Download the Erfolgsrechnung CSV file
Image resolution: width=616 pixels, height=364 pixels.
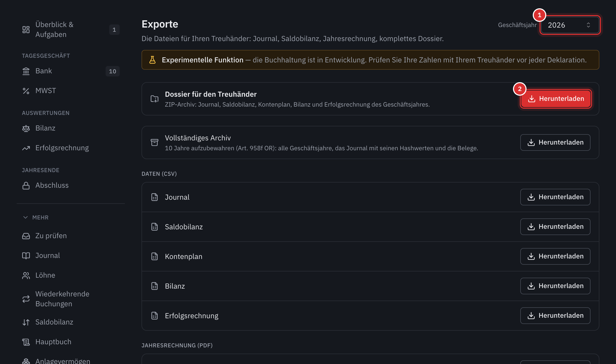click(x=555, y=316)
